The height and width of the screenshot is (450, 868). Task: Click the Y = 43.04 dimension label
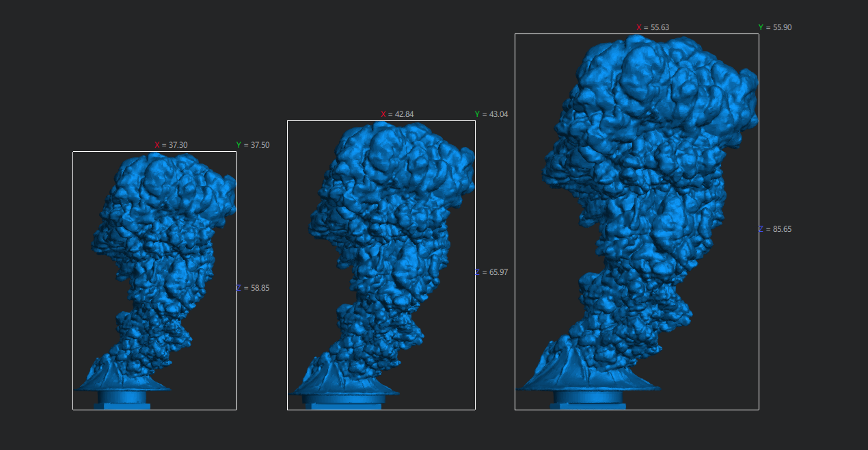(x=491, y=114)
